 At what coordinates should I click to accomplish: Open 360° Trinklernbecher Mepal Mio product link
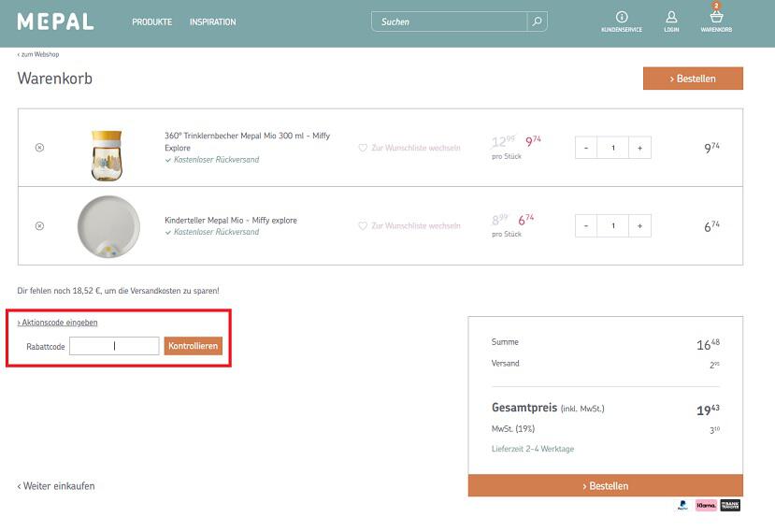247,141
